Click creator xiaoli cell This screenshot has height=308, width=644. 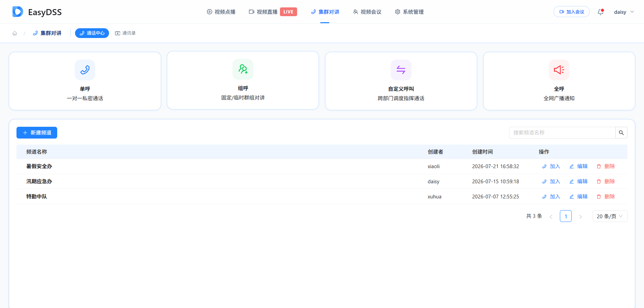pos(434,166)
